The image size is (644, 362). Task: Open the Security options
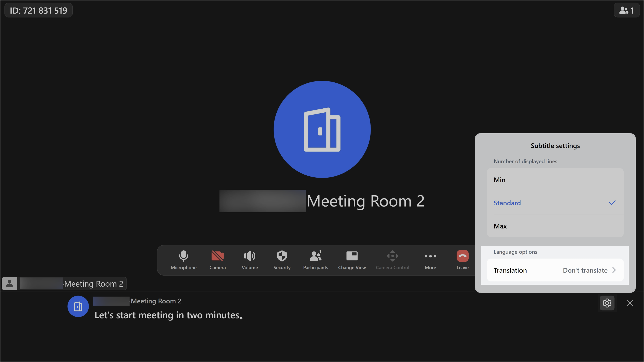(x=282, y=260)
